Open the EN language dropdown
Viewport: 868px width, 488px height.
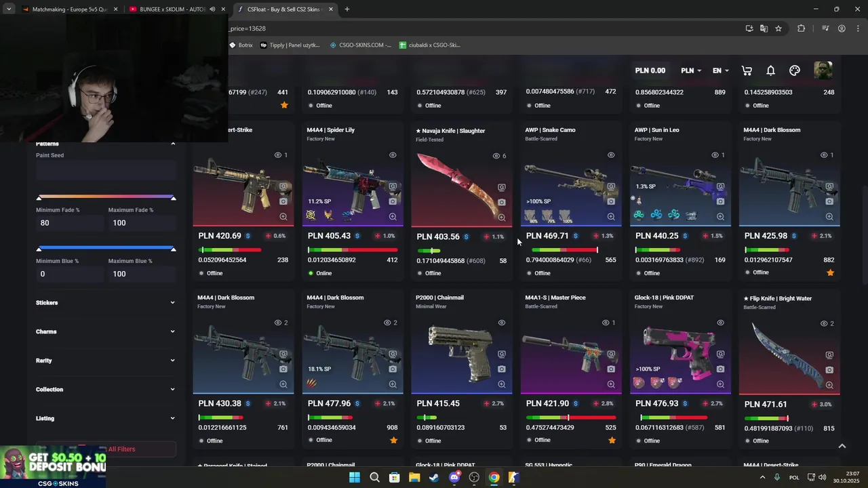720,70
